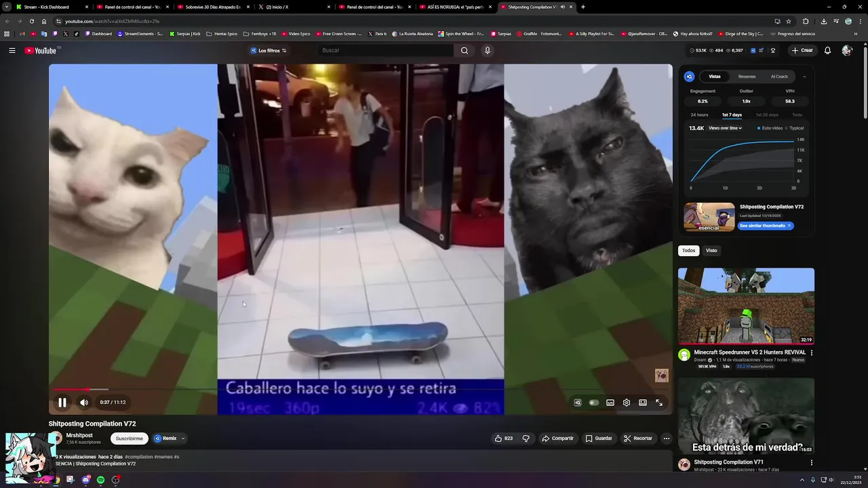868x488 pixels.
Task: Save video with Guardar
Action: pyautogui.click(x=599, y=439)
